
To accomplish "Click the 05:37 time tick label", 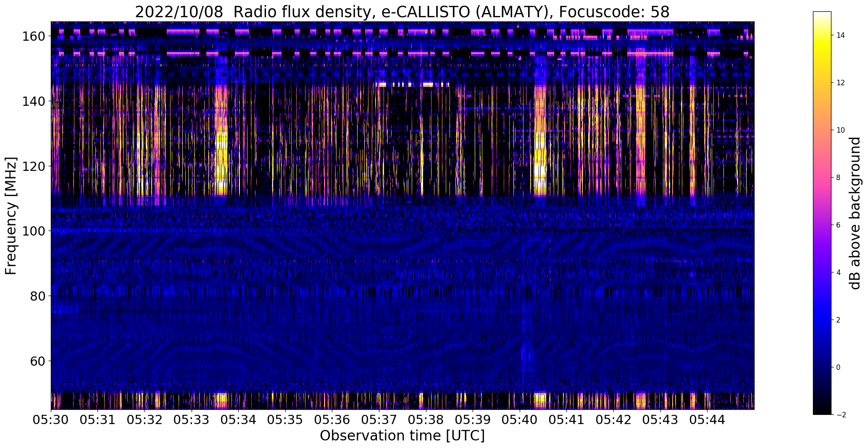I will click(379, 419).
